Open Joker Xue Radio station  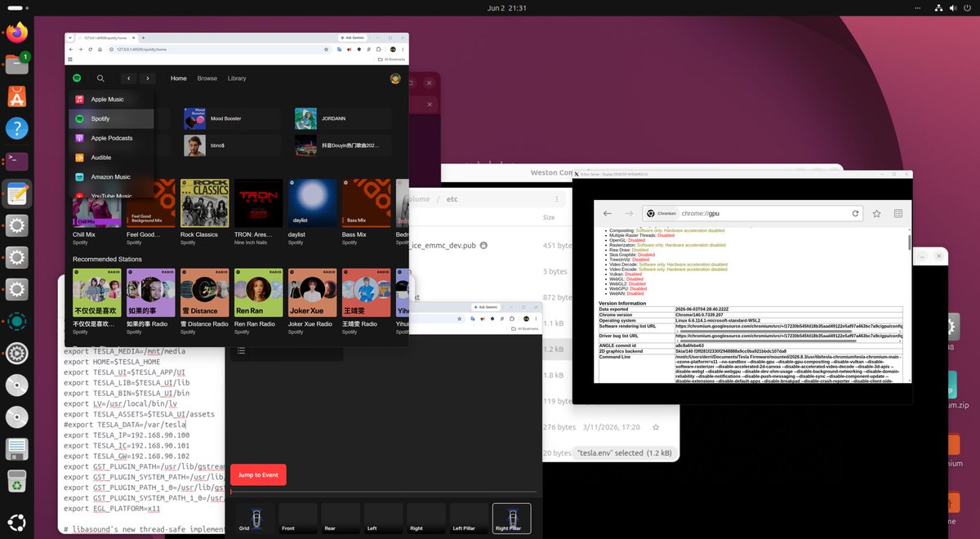pyautogui.click(x=312, y=292)
